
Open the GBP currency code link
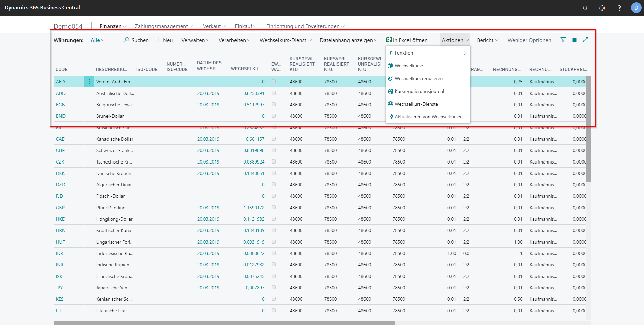point(60,208)
